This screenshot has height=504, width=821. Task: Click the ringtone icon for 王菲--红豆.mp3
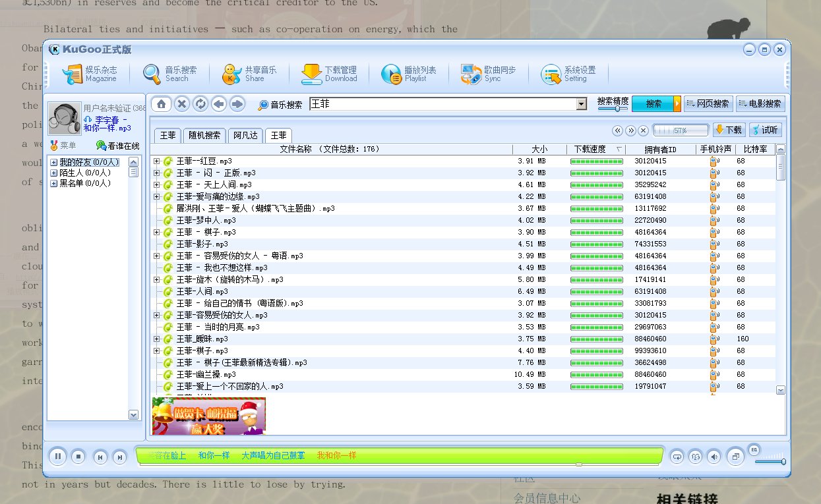714,161
